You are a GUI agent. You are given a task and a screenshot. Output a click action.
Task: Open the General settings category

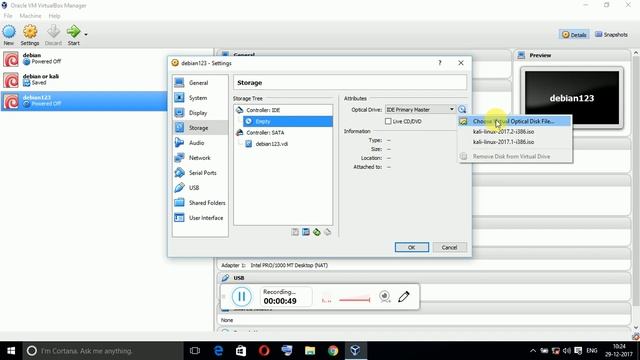pyautogui.click(x=200, y=83)
